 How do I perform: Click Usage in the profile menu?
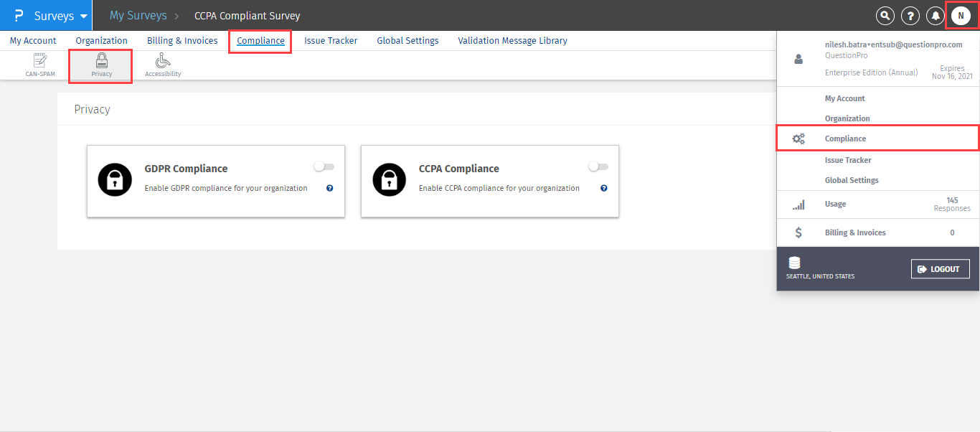click(835, 204)
